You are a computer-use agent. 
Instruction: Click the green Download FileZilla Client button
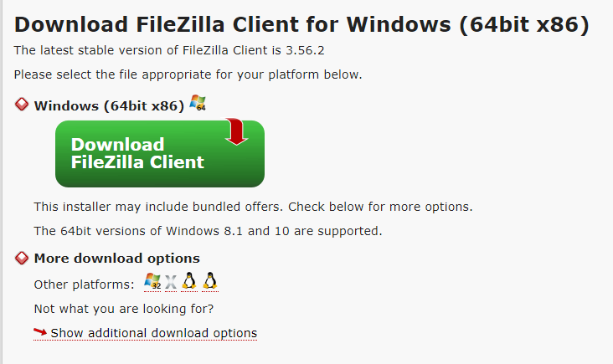pyautogui.click(x=160, y=153)
